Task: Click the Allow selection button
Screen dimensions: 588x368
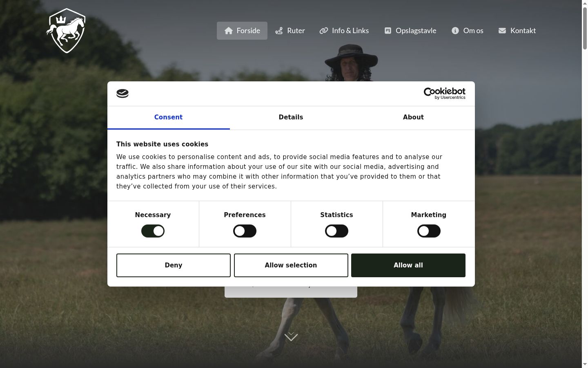Action: (x=291, y=265)
